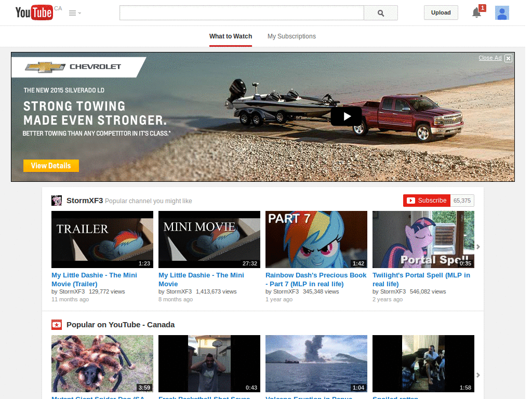The height and width of the screenshot is (399, 532).
Task: Click the magnifying glass search button
Action: click(381, 13)
